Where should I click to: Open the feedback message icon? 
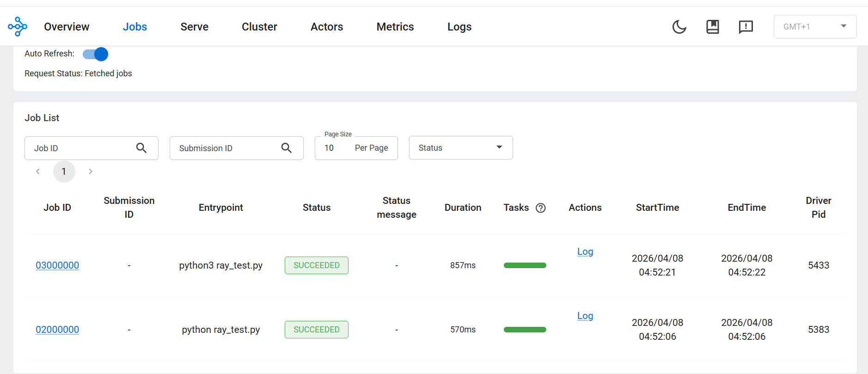[x=746, y=27]
